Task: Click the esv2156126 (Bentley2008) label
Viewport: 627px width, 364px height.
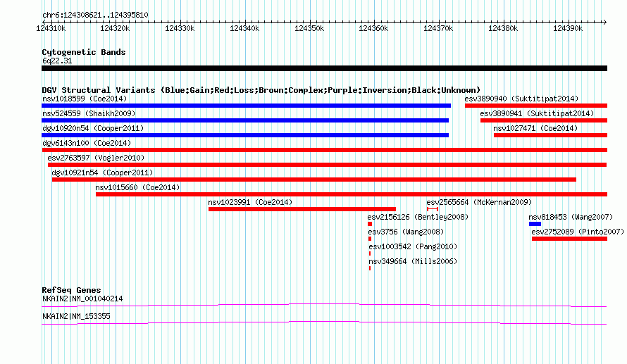Action: click(x=418, y=217)
